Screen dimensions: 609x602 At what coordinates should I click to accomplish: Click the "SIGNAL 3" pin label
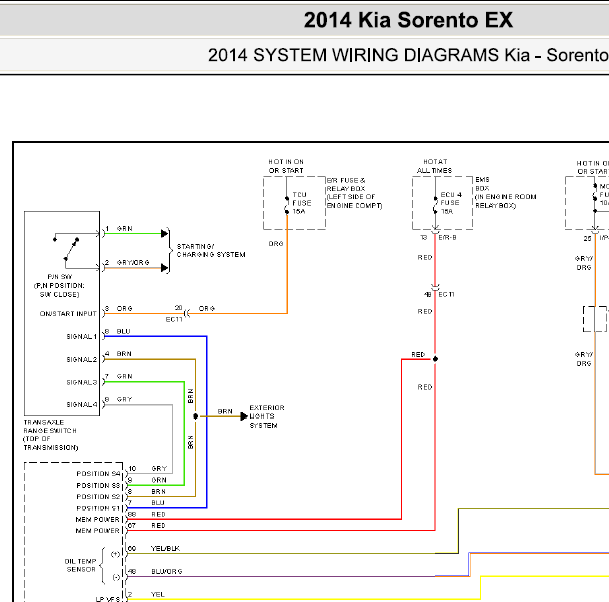coord(81,382)
